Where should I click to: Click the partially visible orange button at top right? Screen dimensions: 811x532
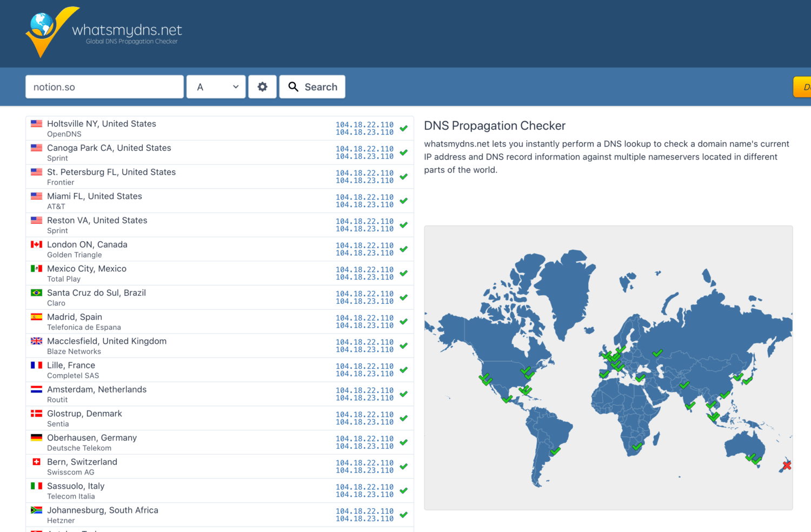coord(802,87)
